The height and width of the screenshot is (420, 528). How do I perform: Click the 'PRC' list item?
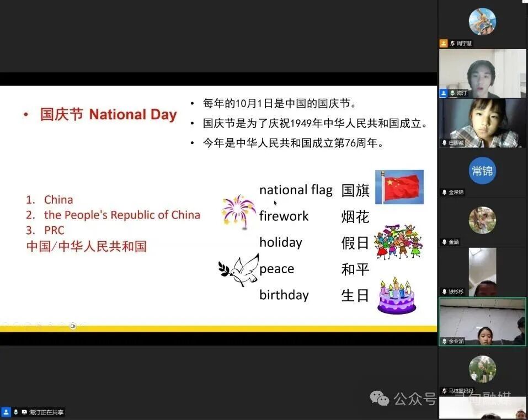coord(54,230)
